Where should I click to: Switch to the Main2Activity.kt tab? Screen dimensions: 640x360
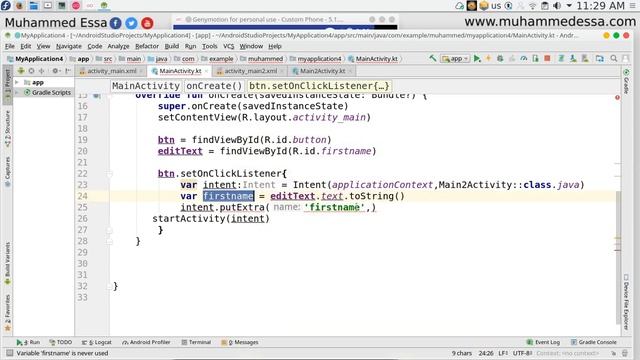322,71
